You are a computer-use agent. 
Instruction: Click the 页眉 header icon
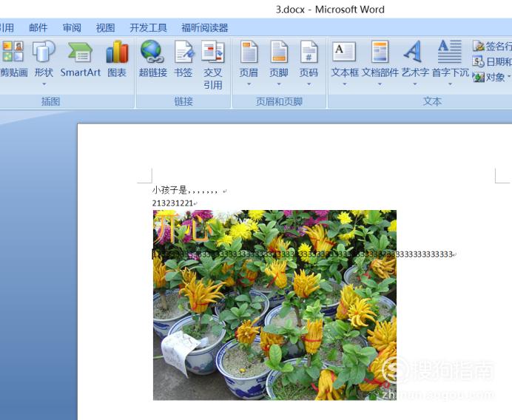(x=249, y=51)
